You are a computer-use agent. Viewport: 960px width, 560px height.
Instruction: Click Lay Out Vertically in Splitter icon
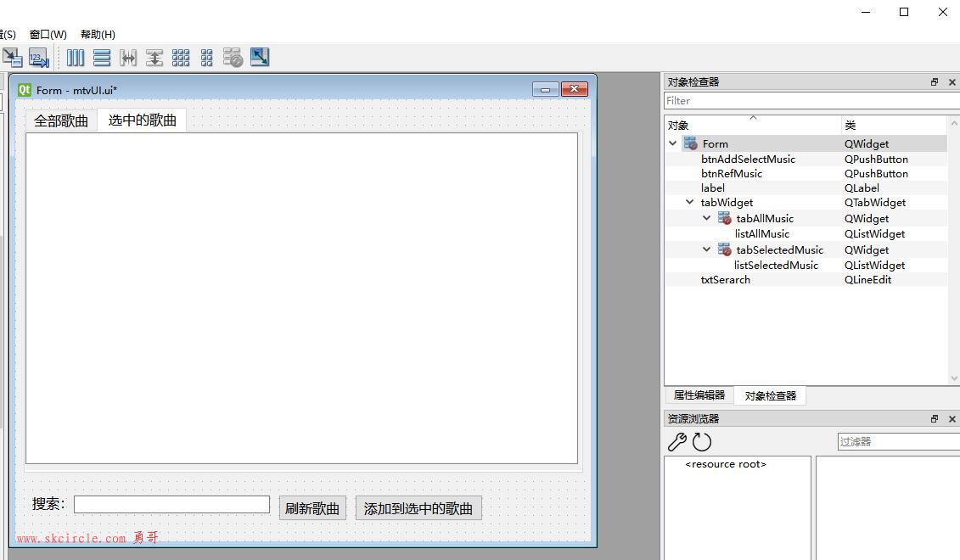click(x=154, y=58)
